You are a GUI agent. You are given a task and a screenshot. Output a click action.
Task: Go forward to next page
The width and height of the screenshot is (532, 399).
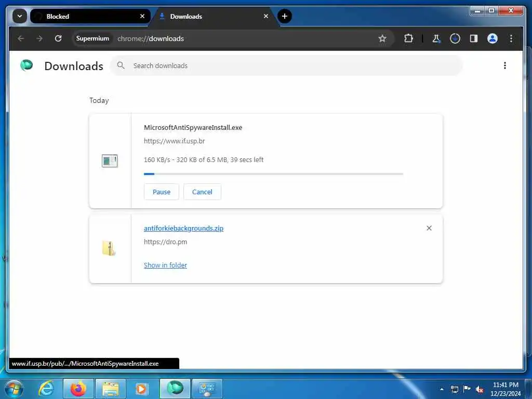(x=39, y=38)
